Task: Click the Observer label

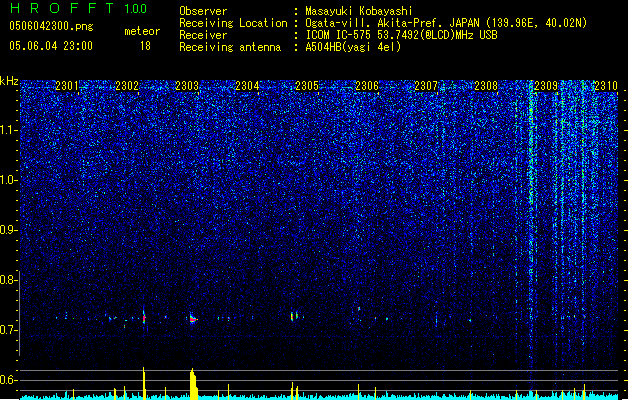Action: (203, 11)
